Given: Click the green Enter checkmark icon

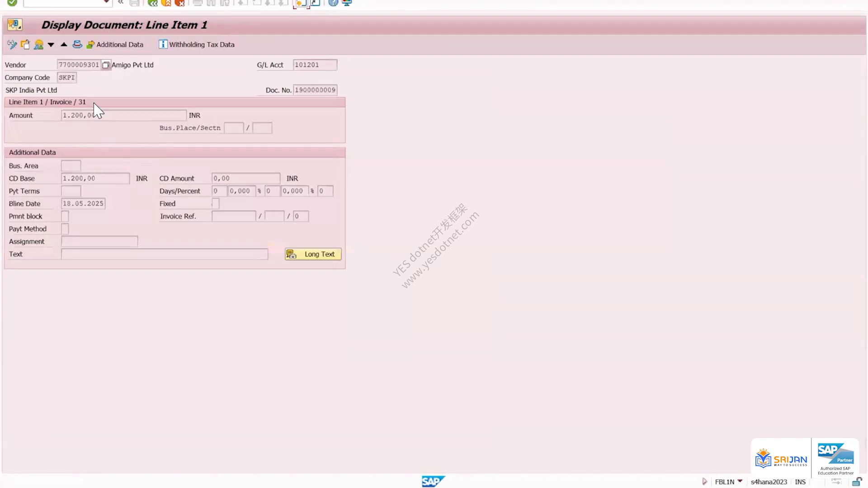Looking at the screenshot, I should click(12, 3).
